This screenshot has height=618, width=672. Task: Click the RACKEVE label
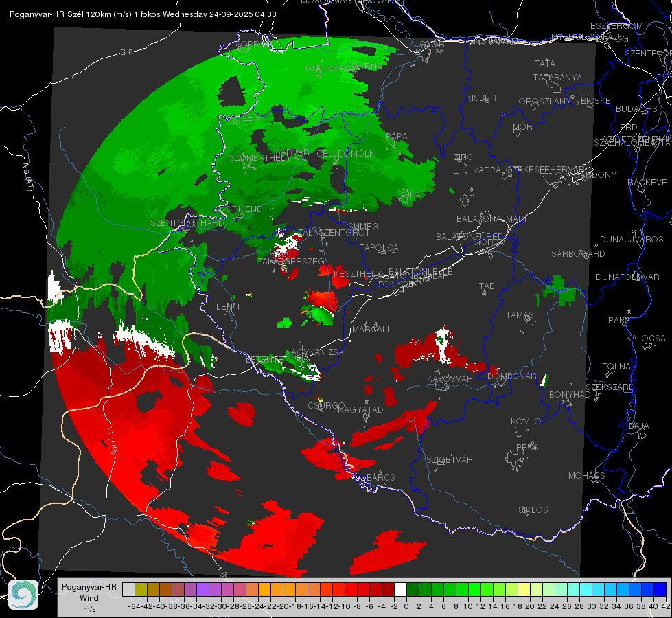(x=647, y=182)
